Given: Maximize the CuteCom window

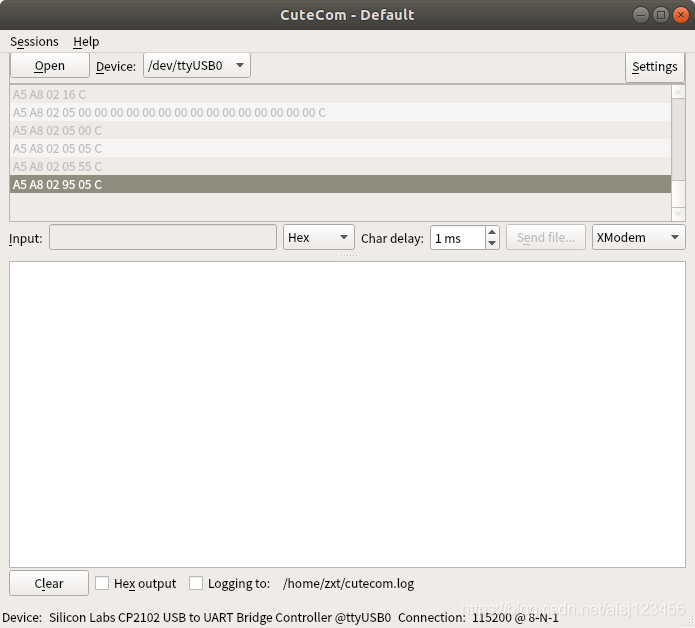Looking at the screenshot, I should tap(660, 15).
